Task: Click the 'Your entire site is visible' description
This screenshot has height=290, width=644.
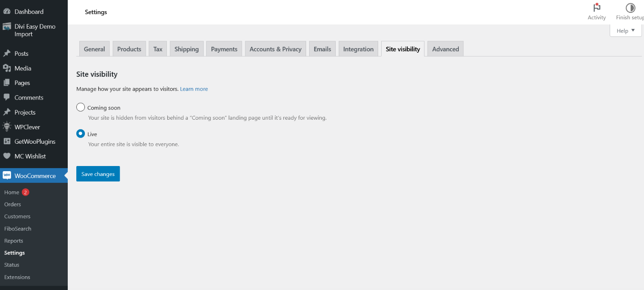Action: pyautogui.click(x=133, y=144)
